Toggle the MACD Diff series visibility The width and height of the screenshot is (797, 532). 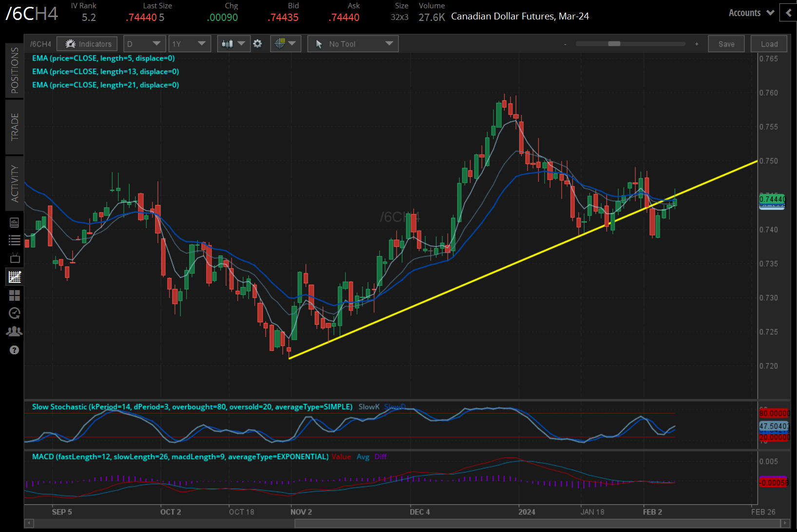click(380, 457)
